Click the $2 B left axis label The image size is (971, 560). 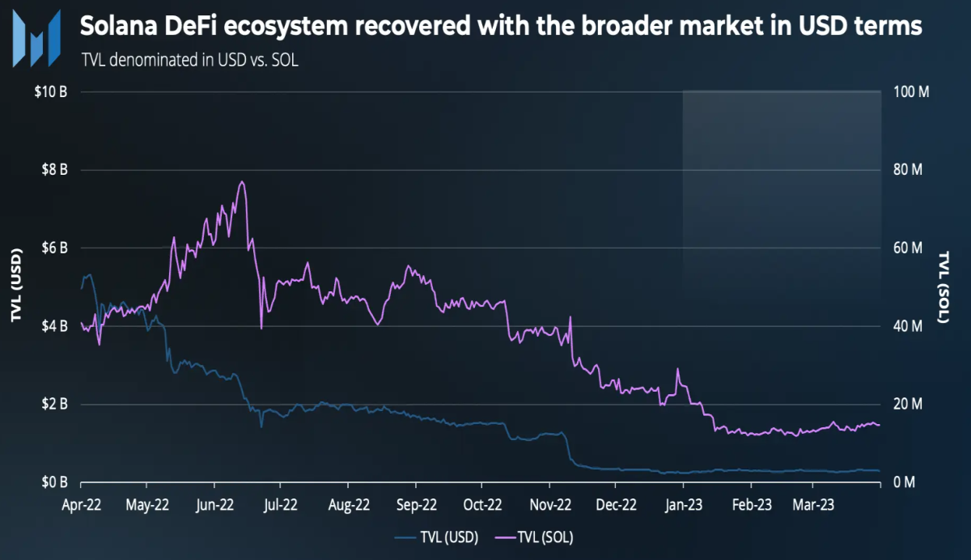click(x=53, y=404)
